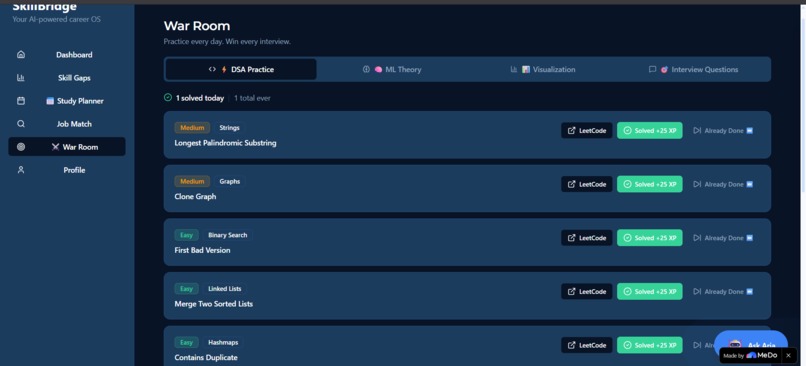Switch to the ML Theory tab
The width and height of the screenshot is (806, 366).
392,69
